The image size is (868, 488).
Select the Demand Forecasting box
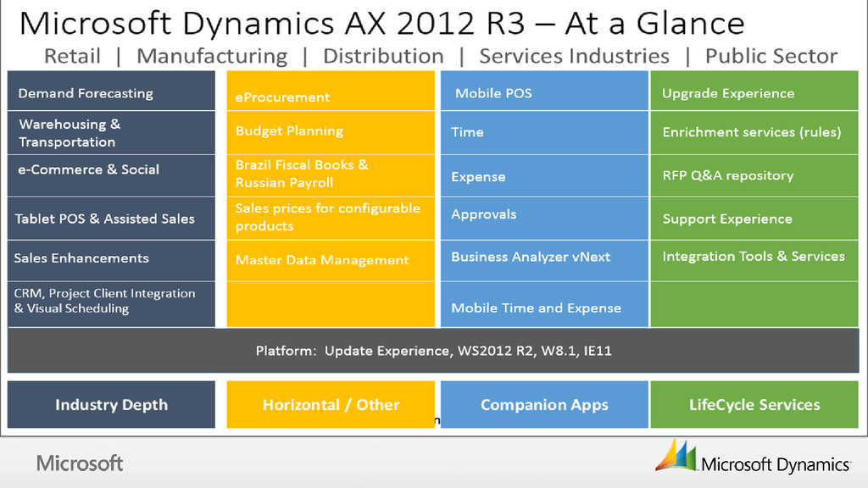click(111, 91)
